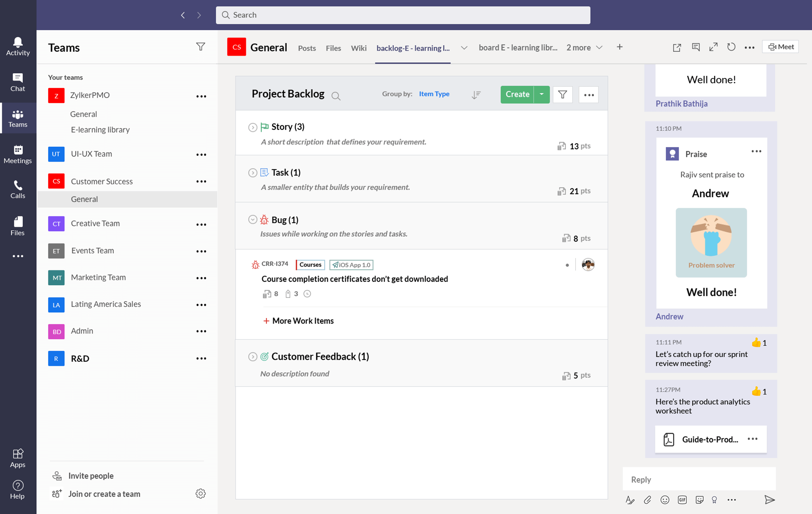Pop out the tab in a new window

click(x=677, y=47)
